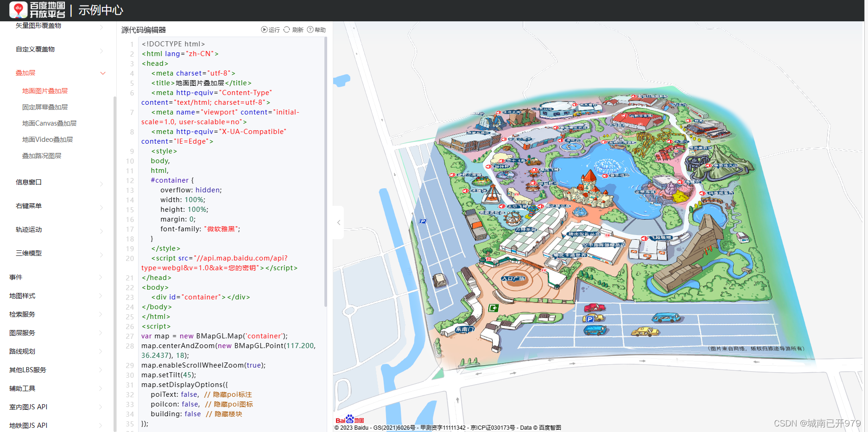Image resolution: width=868 pixels, height=432 pixels.
Task: Open 轨迹运动 category
Action: tap(29, 229)
